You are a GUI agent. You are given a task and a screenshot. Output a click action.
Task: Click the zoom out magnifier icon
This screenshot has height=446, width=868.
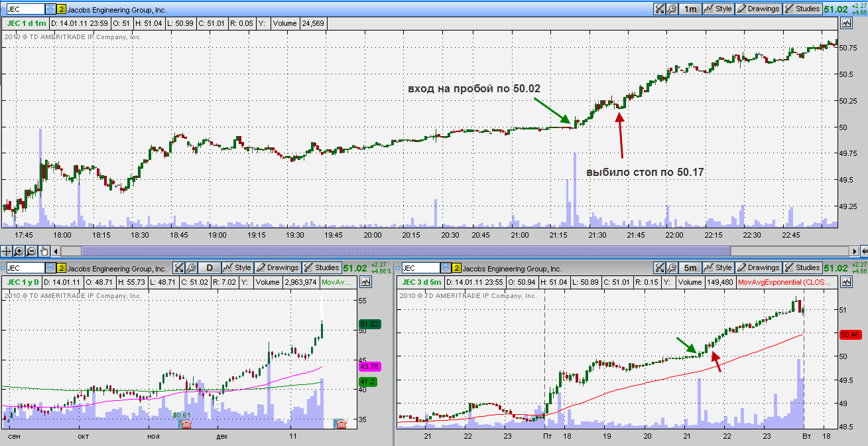(x=32, y=251)
